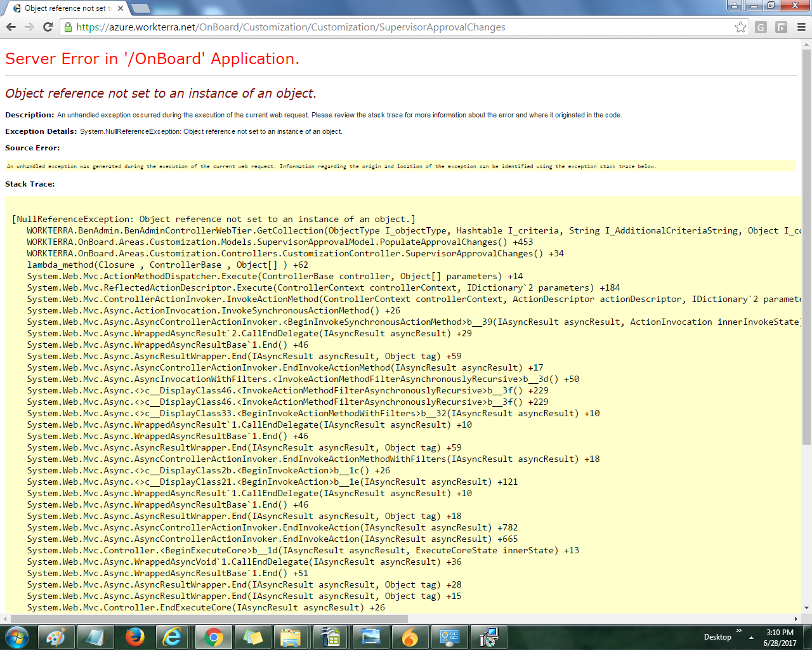The width and height of the screenshot is (812, 658).
Task: Open a new tab next to the current tab
Action: [140, 8]
